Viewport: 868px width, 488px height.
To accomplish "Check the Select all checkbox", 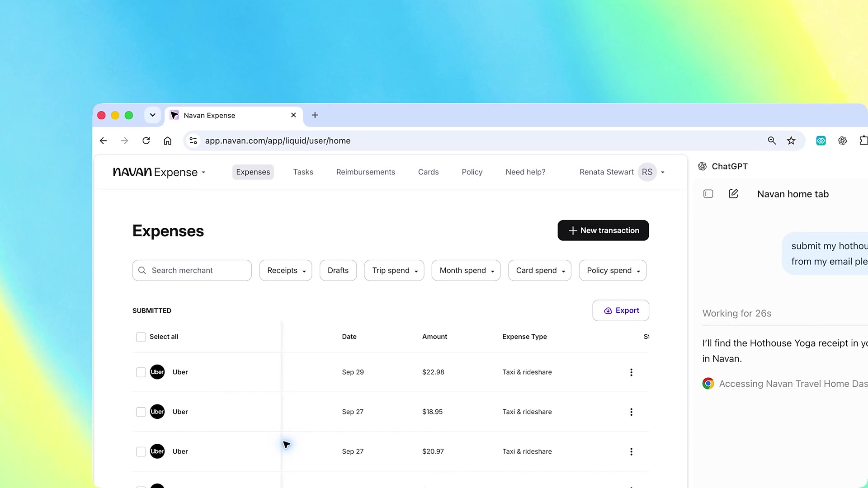I will (141, 337).
